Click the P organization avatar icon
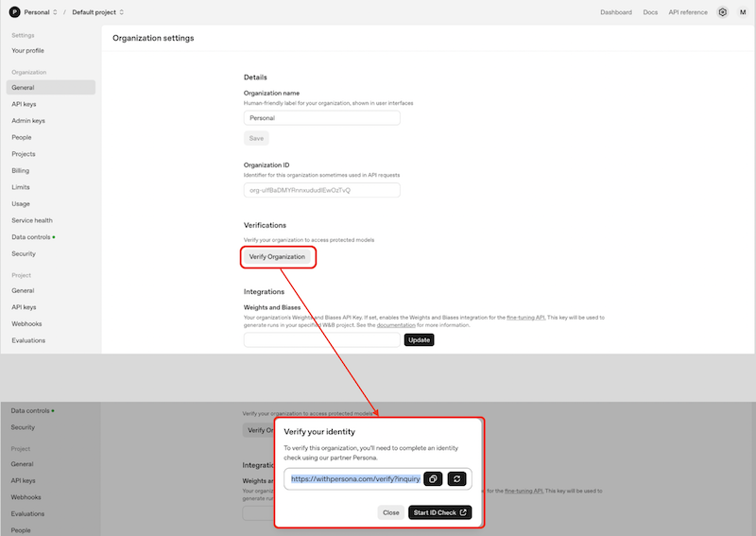756x536 pixels. point(13,12)
